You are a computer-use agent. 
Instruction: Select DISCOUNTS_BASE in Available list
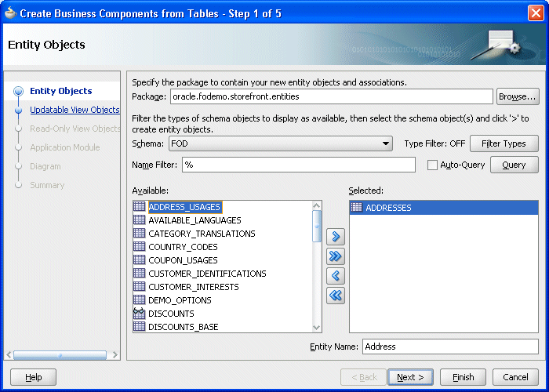[183, 327]
